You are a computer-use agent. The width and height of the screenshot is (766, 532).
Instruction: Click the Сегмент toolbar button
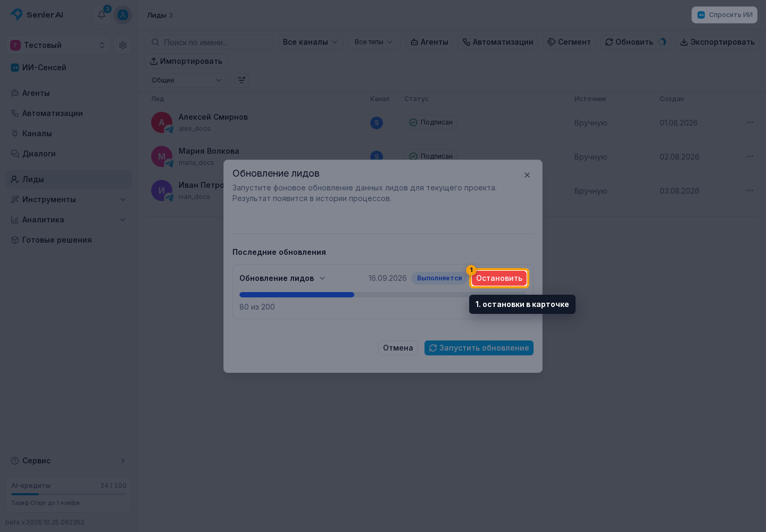[569, 42]
